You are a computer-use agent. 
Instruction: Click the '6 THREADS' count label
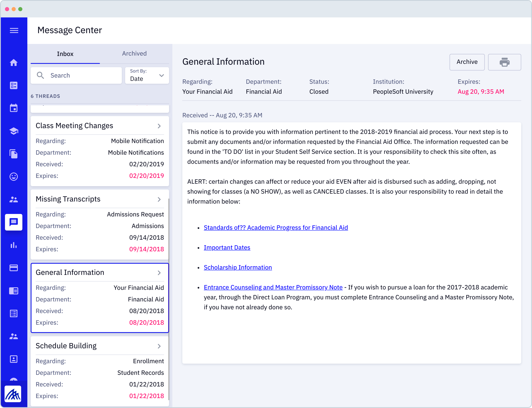[x=45, y=96]
